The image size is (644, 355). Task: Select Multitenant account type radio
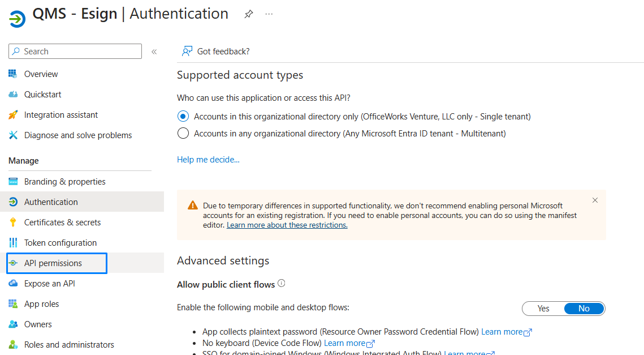tap(183, 133)
